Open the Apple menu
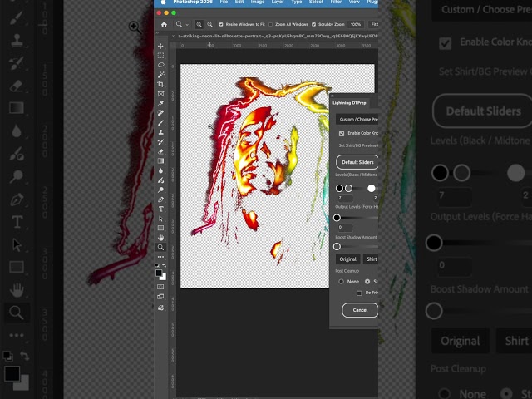532x399 pixels. (163, 2)
